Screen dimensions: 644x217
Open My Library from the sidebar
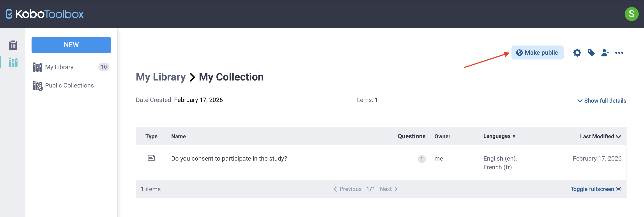click(x=59, y=67)
